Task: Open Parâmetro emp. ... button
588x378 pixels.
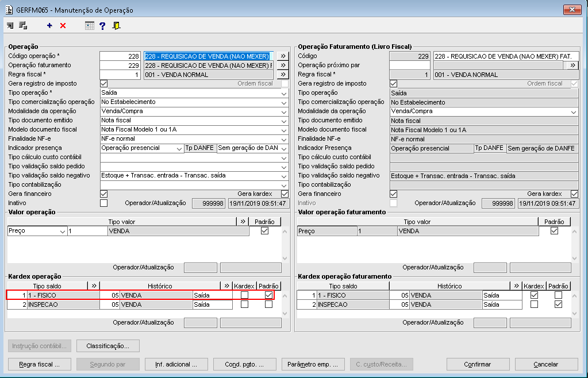Action: tap(313, 364)
